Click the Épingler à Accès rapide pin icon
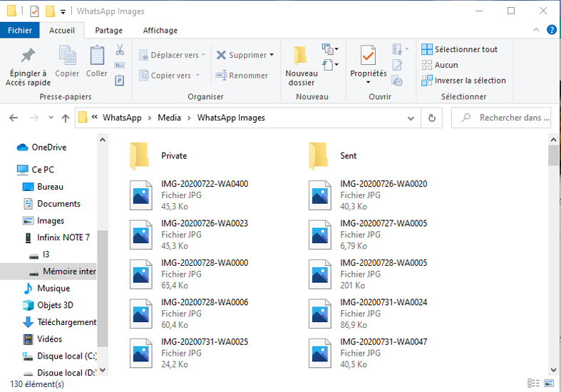Screen dimensions: 561x392 [x=28, y=55]
